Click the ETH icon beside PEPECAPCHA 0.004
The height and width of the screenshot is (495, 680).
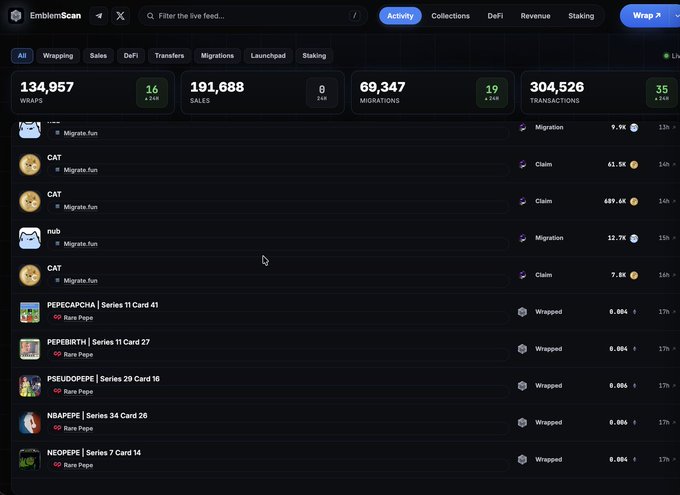tap(634, 312)
